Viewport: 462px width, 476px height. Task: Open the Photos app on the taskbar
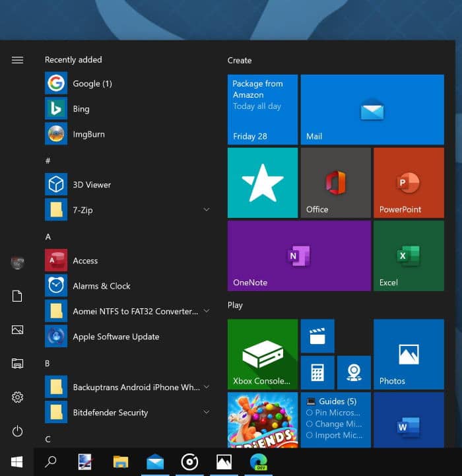pos(224,462)
